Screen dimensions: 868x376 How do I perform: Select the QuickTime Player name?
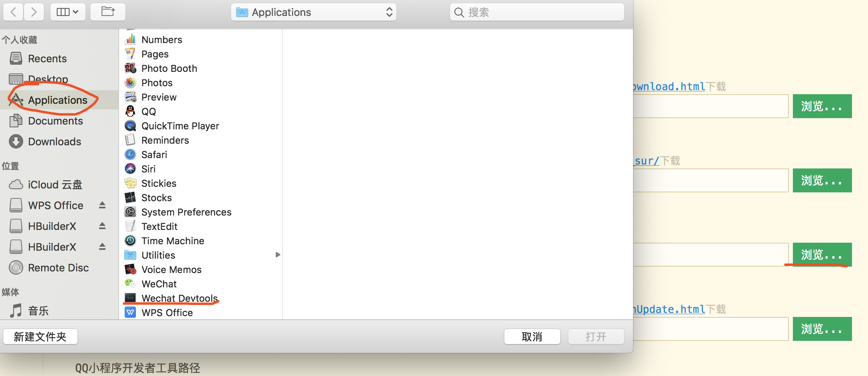click(180, 126)
